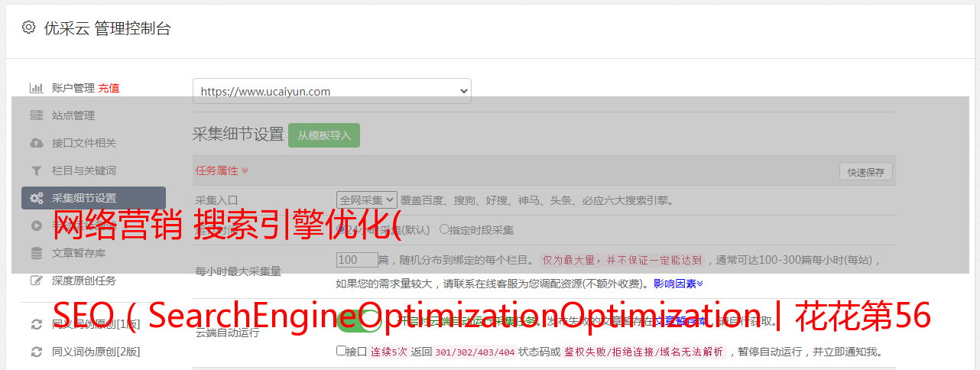Viewport: 980px width, 370px height.
Task: Open 采集细节设置 menu item
Action: (93, 198)
